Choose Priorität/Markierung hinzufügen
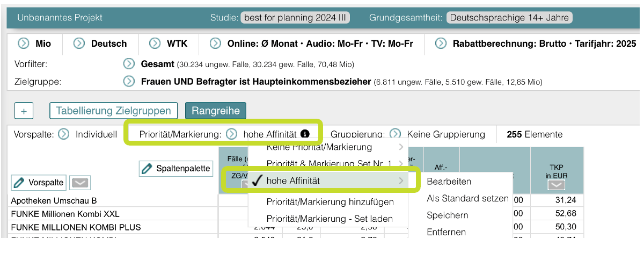 330,202
